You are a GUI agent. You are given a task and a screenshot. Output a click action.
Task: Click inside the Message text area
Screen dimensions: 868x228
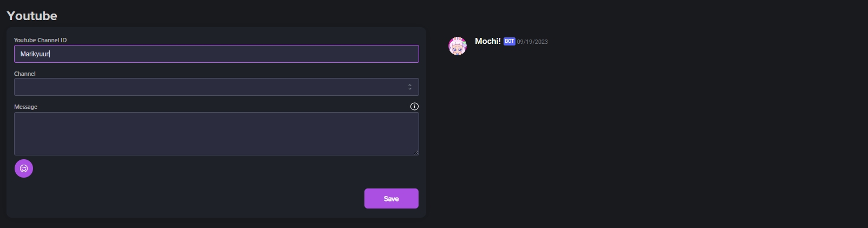point(216,134)
